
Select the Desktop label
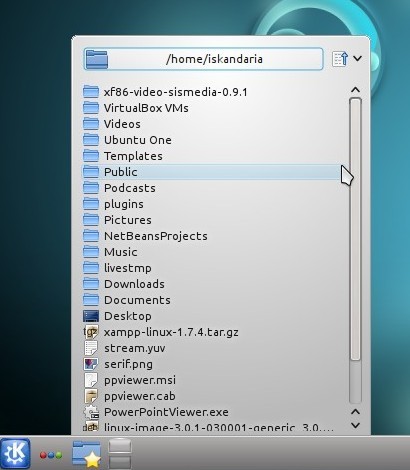[127, 316]
